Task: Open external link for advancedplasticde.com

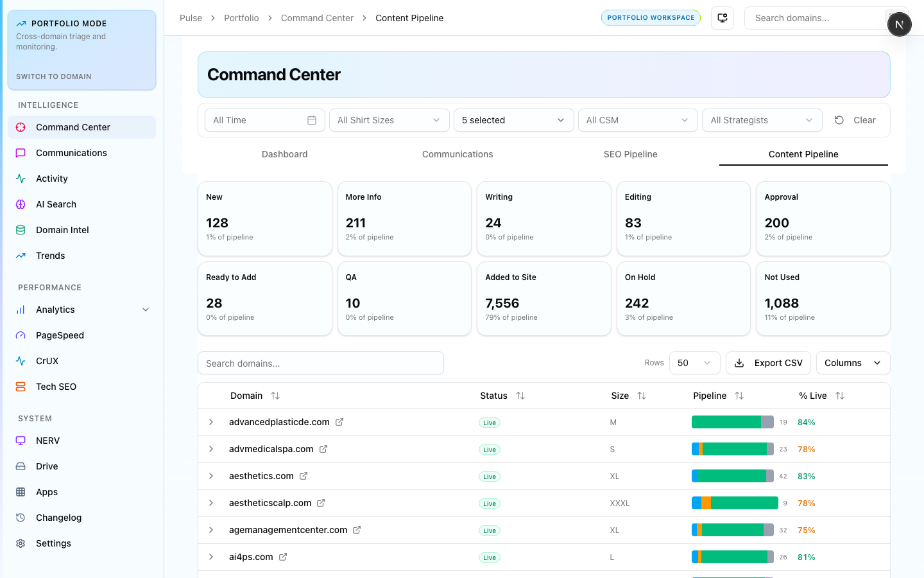Action: 339,422
